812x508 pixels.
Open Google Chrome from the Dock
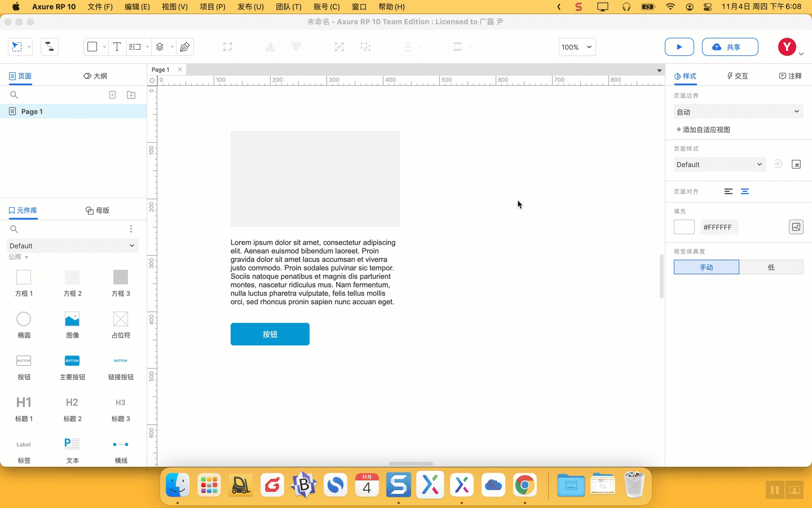point(525,485)
